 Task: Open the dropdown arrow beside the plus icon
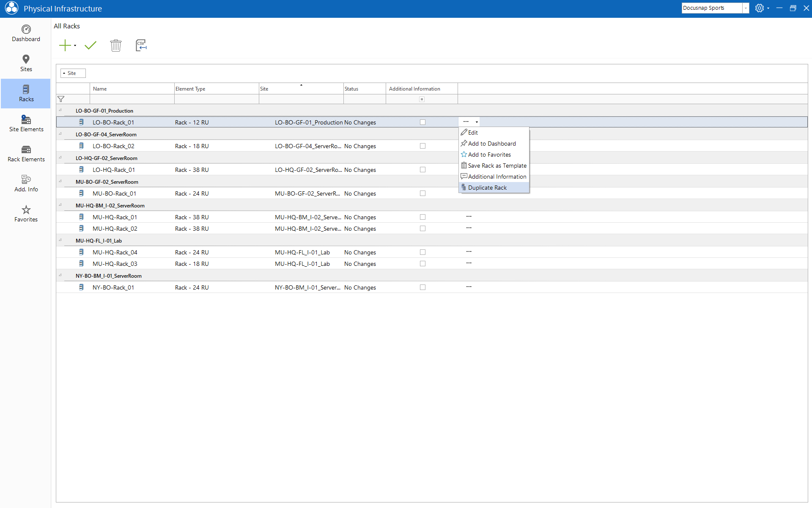[75, 46]
